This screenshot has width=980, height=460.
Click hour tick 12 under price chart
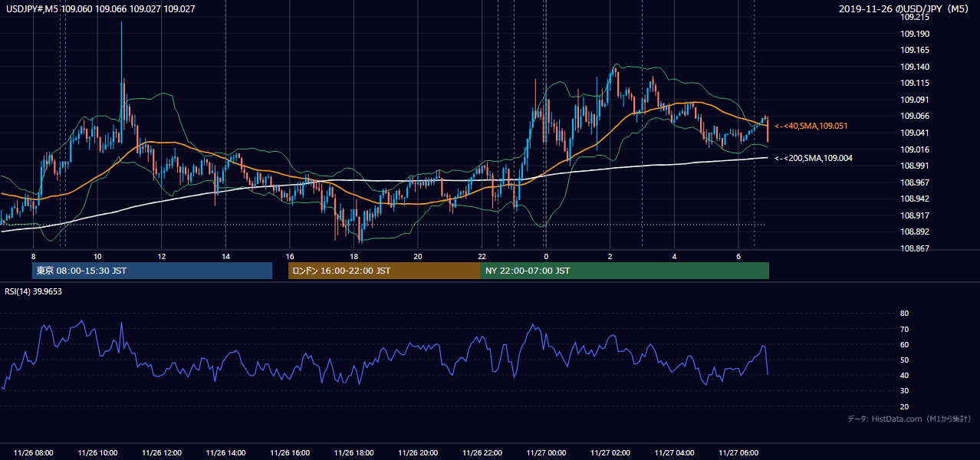162,256
